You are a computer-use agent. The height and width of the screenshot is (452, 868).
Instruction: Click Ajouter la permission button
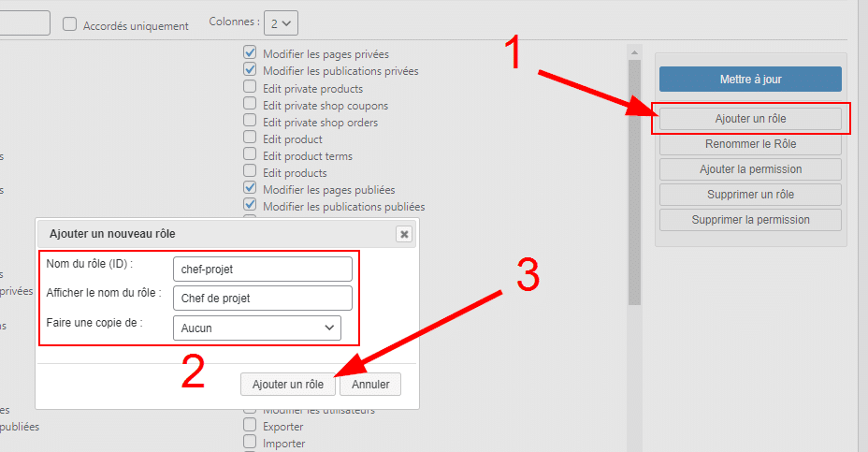750,169
